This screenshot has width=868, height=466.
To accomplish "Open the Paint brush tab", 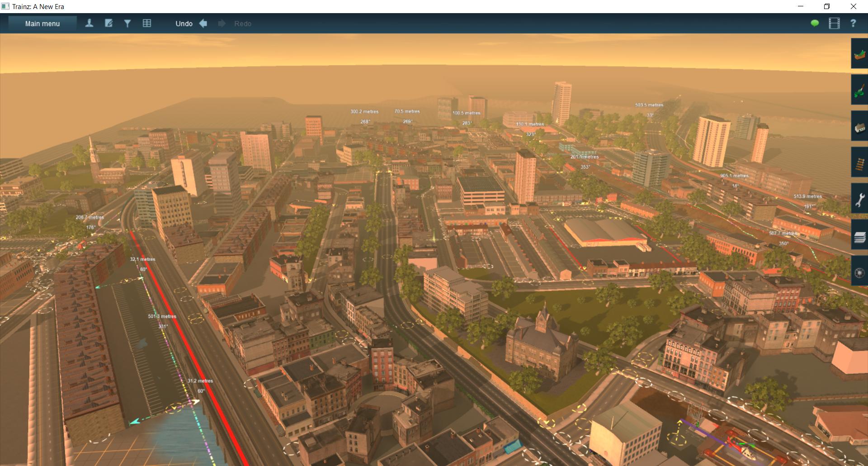I will click(859, 90).
